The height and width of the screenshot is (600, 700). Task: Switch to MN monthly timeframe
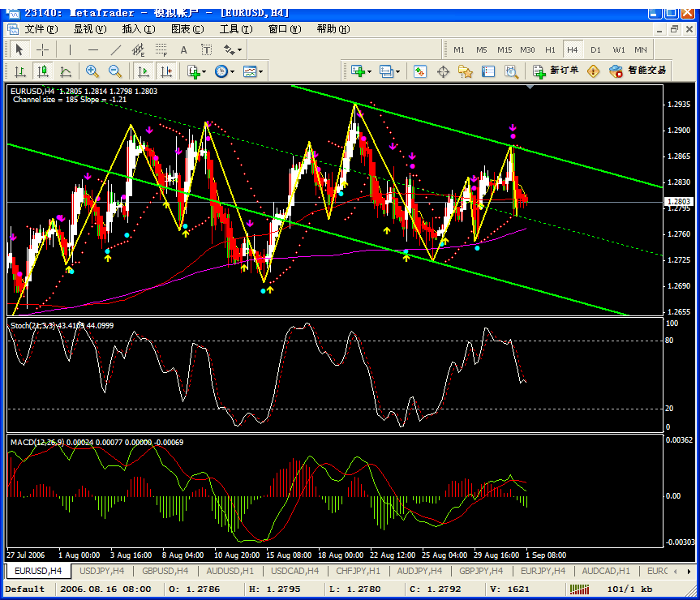click(641, 49)
